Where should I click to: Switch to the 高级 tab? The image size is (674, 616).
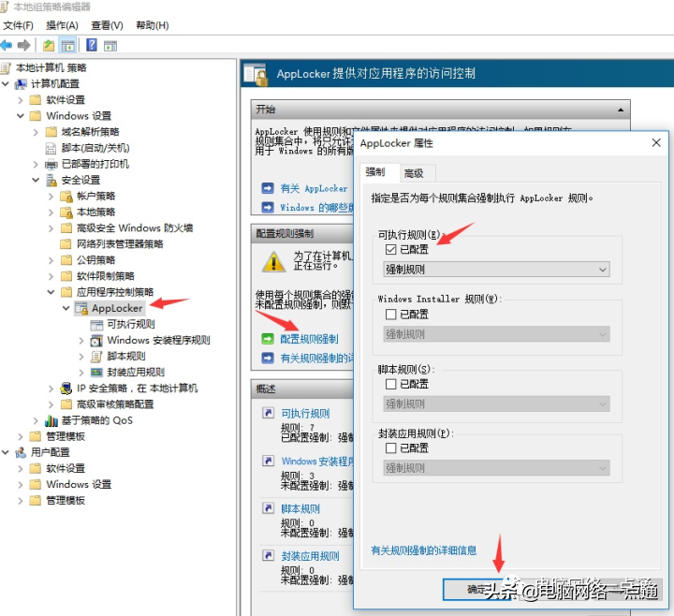click(414, 173)
